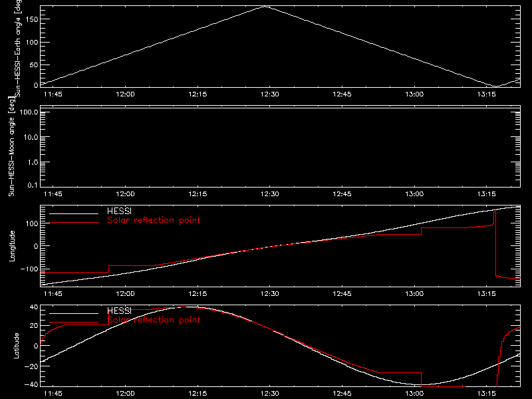Click 11:45 label under Latitude plot
This screenshot has height=399, width=532.
click(x=53, y=394)
